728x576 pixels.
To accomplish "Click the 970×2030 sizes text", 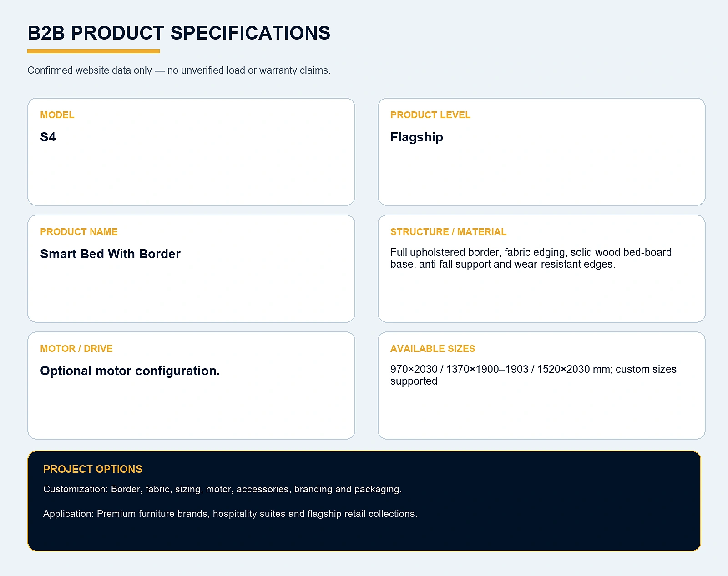I will pos(533,375).
